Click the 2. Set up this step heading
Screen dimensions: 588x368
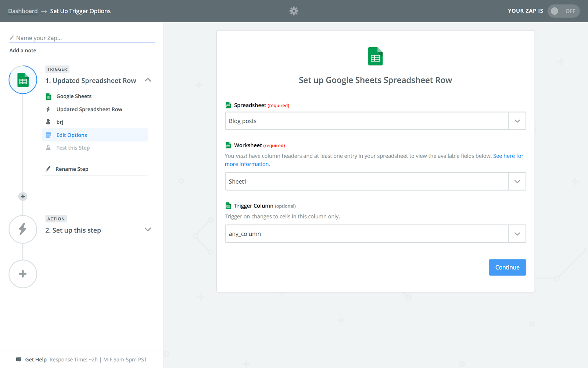tap(73, 230)
